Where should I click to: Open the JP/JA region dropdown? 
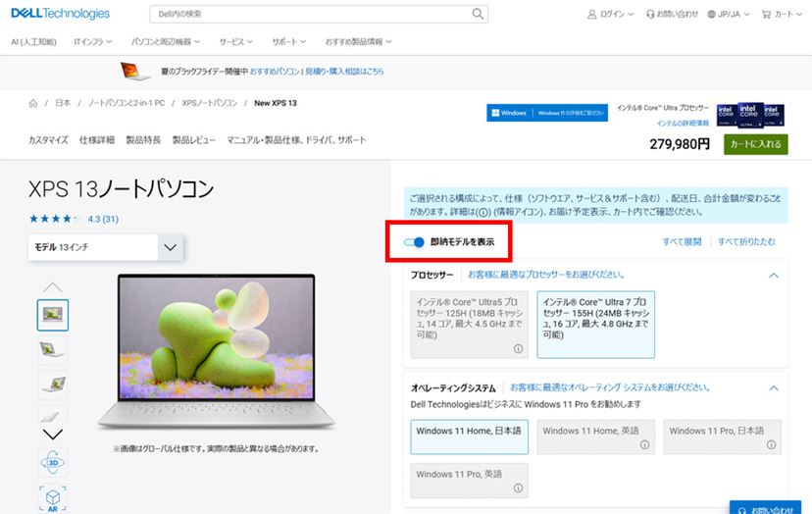point(729,14)
